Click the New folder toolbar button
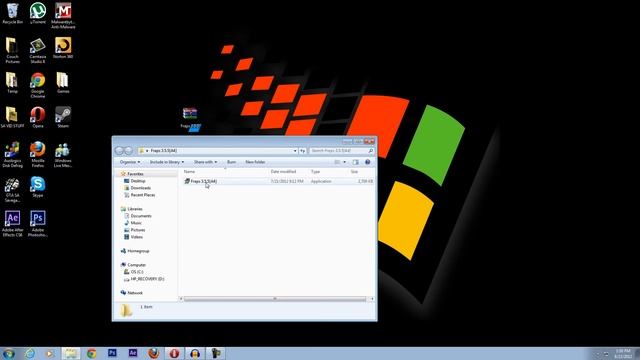640x360 pixels. point(255,162)
